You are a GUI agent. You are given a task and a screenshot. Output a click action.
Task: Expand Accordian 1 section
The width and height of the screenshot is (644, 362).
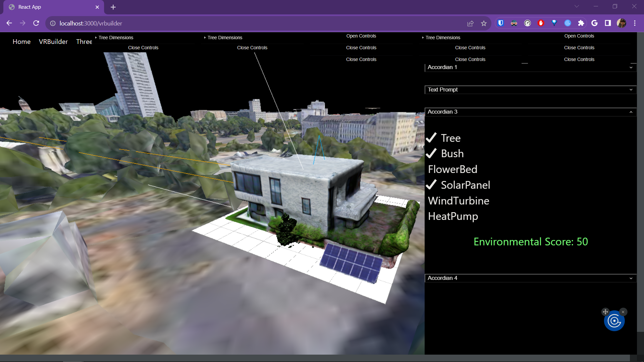530,67
